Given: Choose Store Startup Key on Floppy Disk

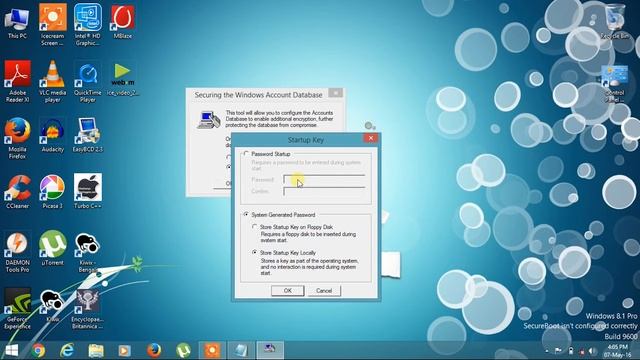Looking at the screenshot, I should coord(255,227).
